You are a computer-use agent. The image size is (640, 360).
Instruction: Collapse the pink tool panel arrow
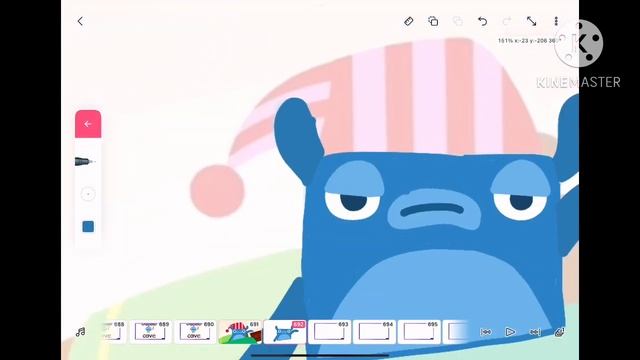(88, 124)
